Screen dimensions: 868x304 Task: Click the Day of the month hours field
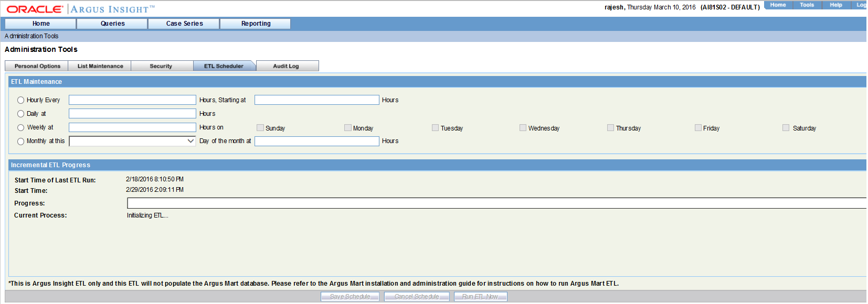[x=317, y=141]
